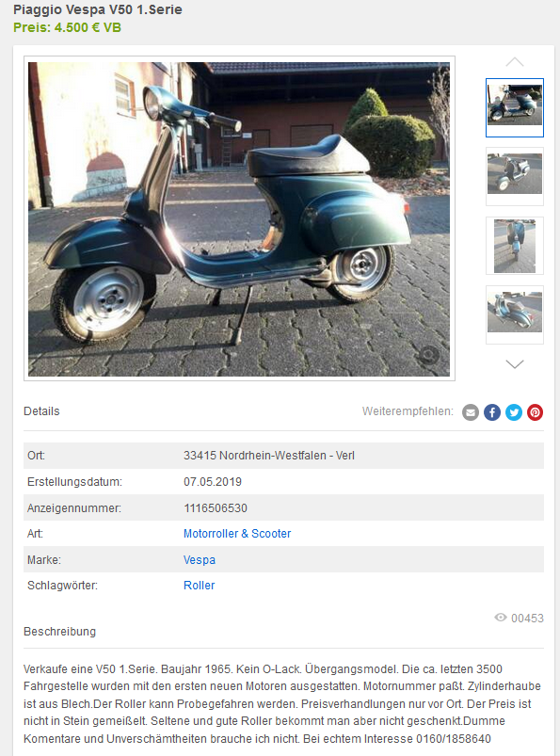The height and width of the screenshot is (756, 560).
Task: Select the second scooter thumbnail
Action: point(515,176)
